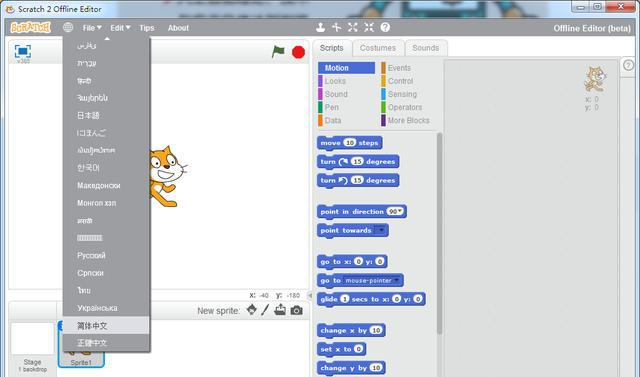640x377 pixels.
Task: Click the secs value in glide block
Action: (345, 299)
